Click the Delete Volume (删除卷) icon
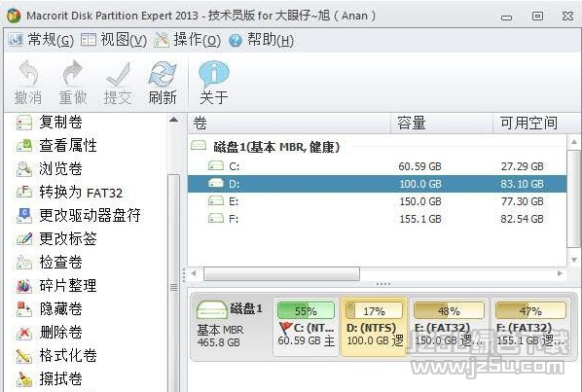 click(24, 333)
